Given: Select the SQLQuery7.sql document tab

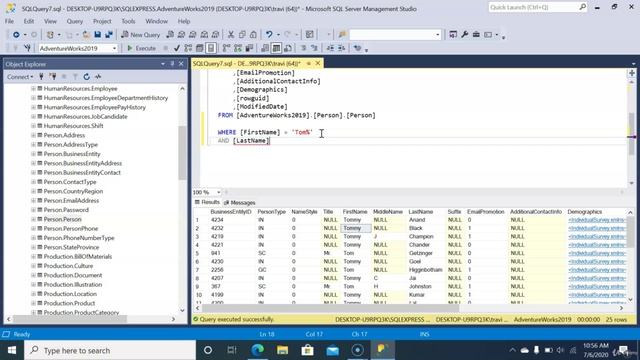Looking at the screenshot, I should (x=247, y=63).
